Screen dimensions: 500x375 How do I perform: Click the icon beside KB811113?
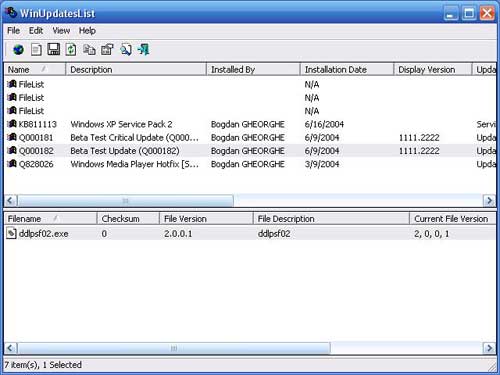coord(12,124)
